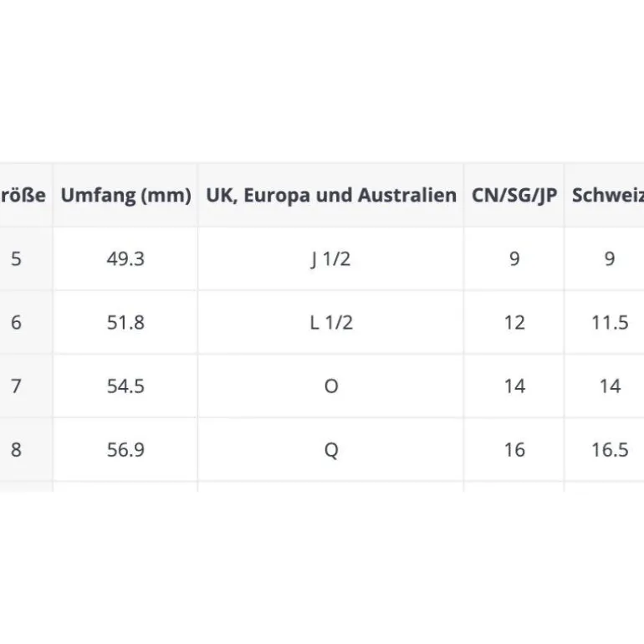Click the CN/SG/JP value 16
Image resolution: width=644 pixels, height=644 pixels.
[x=514, y=450]
